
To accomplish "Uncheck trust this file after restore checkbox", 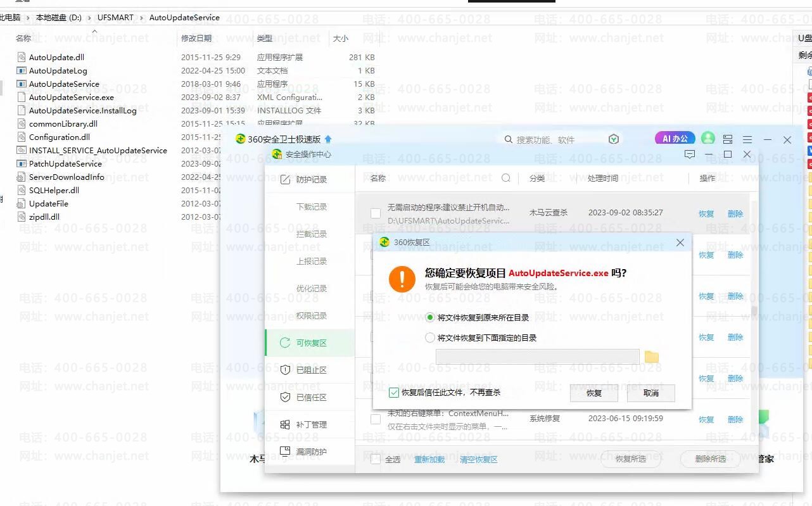I will coord(394,393).
